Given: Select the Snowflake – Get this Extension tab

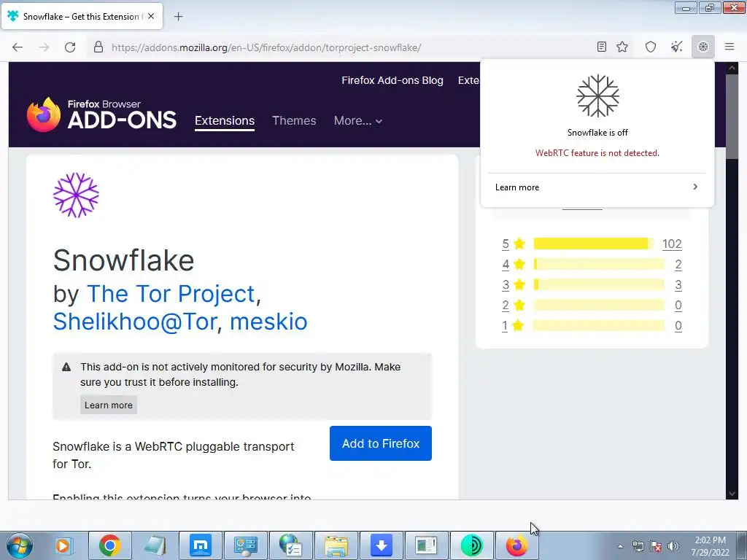Looking at the screenshot, I should coord(82,16).
